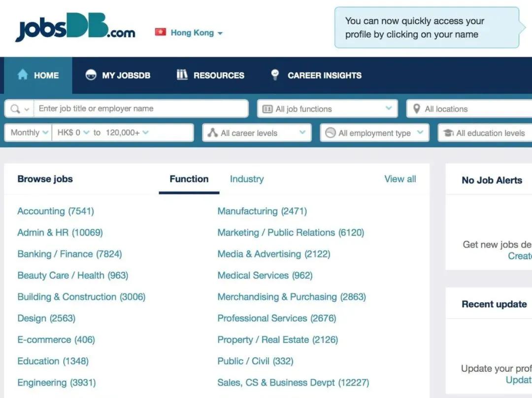Switch to the Industry tab
Screen dimensions: 532x398
pos(247,179)
